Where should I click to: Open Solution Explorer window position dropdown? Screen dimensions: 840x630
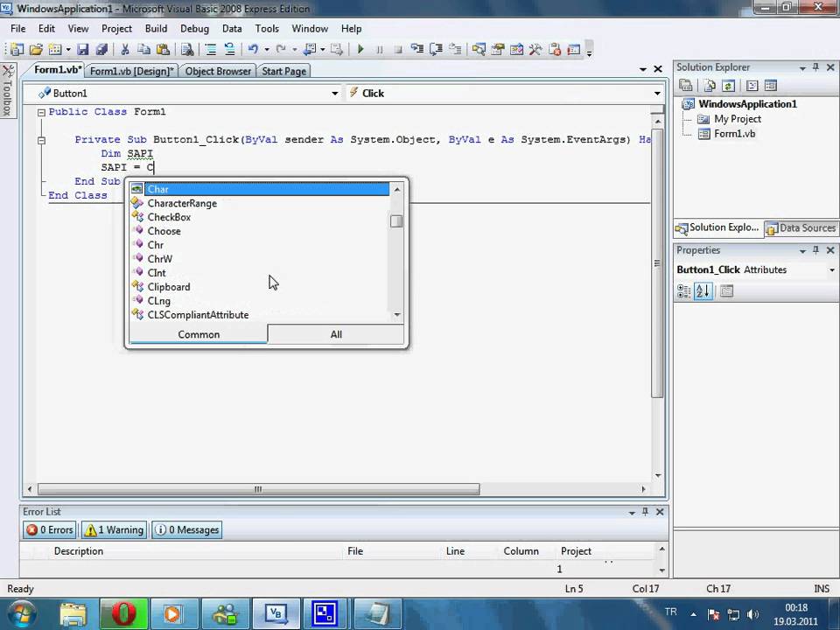[x=802, y=68]
